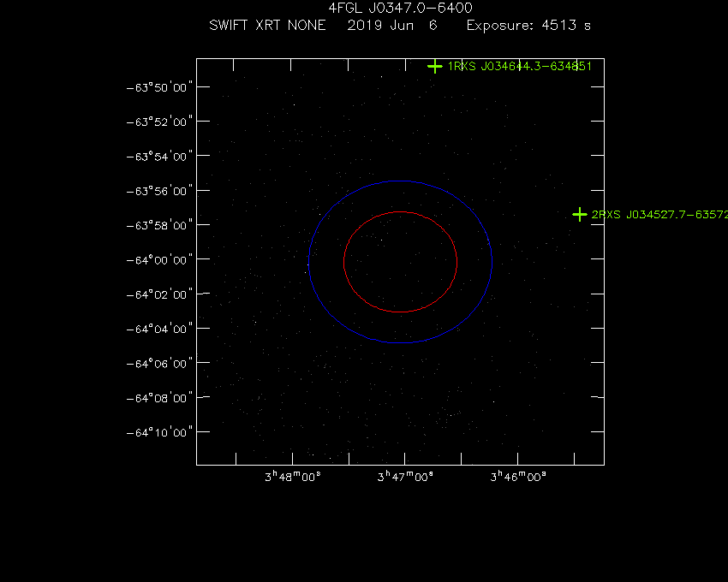Click the -63°50'00" declination label
The image size is (728, 582).
159,87
